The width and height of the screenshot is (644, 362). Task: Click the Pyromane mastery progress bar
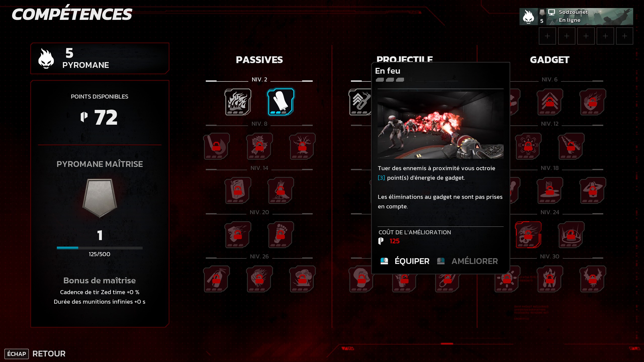100,248
